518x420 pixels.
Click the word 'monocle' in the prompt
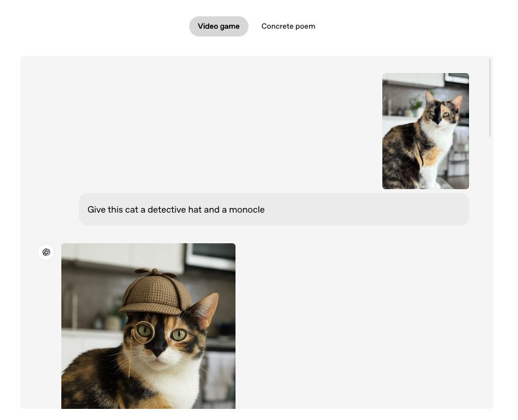(247, 209)
